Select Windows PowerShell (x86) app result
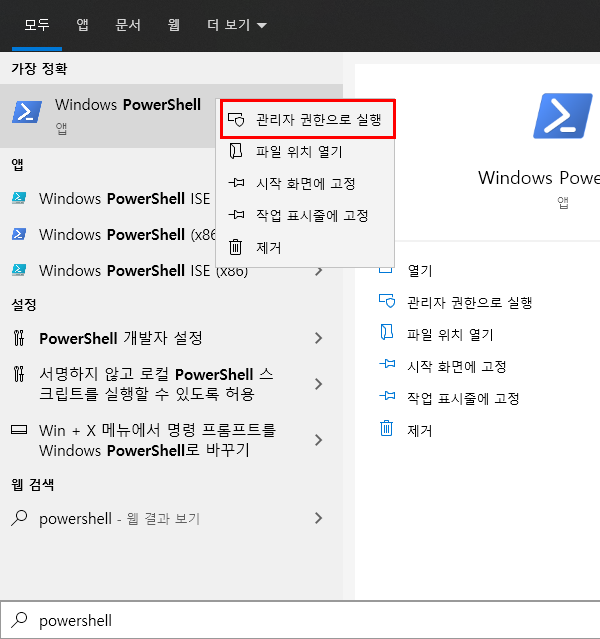Viewport: 600px width, 639px height. click(x=108, y=234)
